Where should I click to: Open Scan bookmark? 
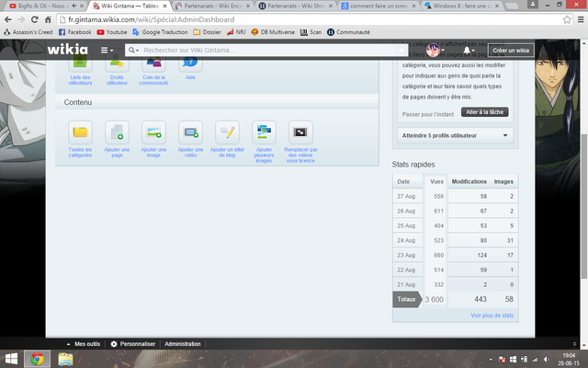[x=311, y=32]
